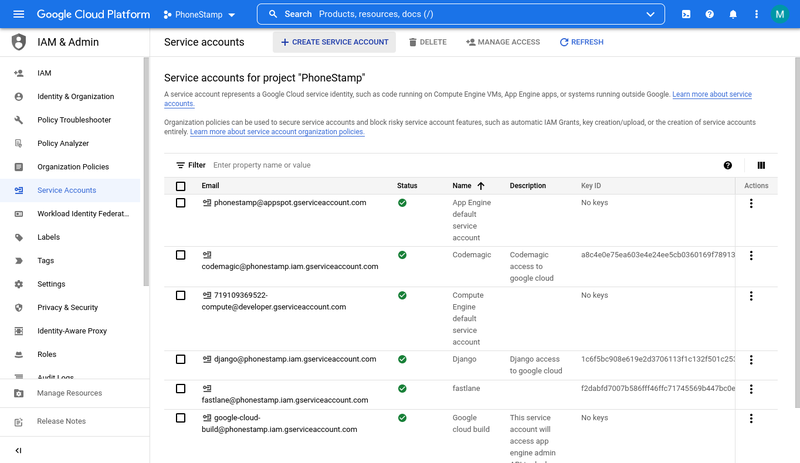Open service account organization policies link
The image size is (800, 463).
[277, 132]
